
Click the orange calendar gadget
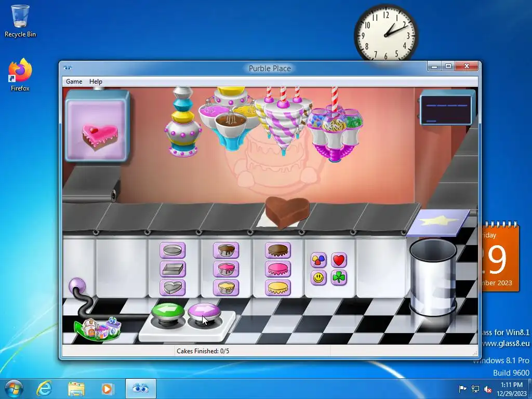coord(500,257)
